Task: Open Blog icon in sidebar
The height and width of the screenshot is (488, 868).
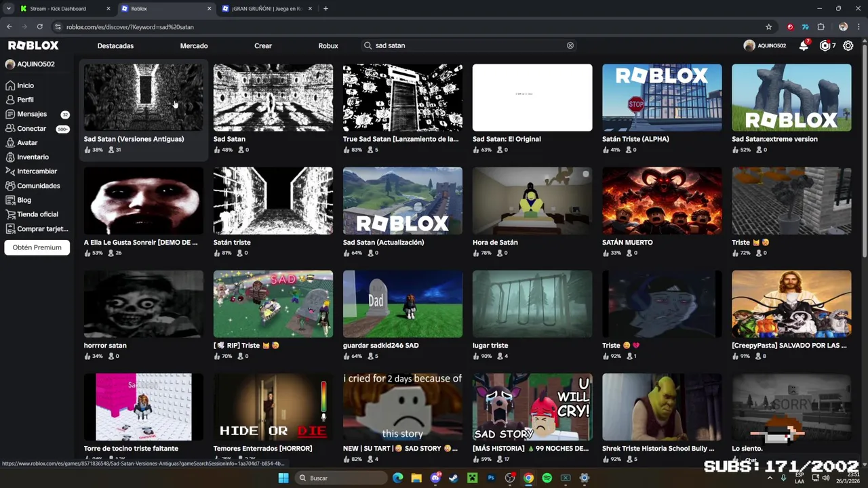Action: pos(9,200)
